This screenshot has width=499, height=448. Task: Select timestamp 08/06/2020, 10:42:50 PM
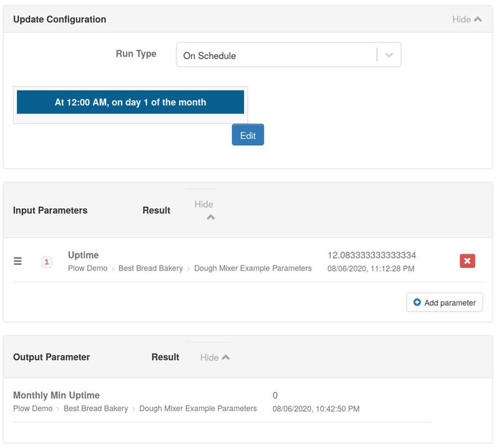pos(316,409)
